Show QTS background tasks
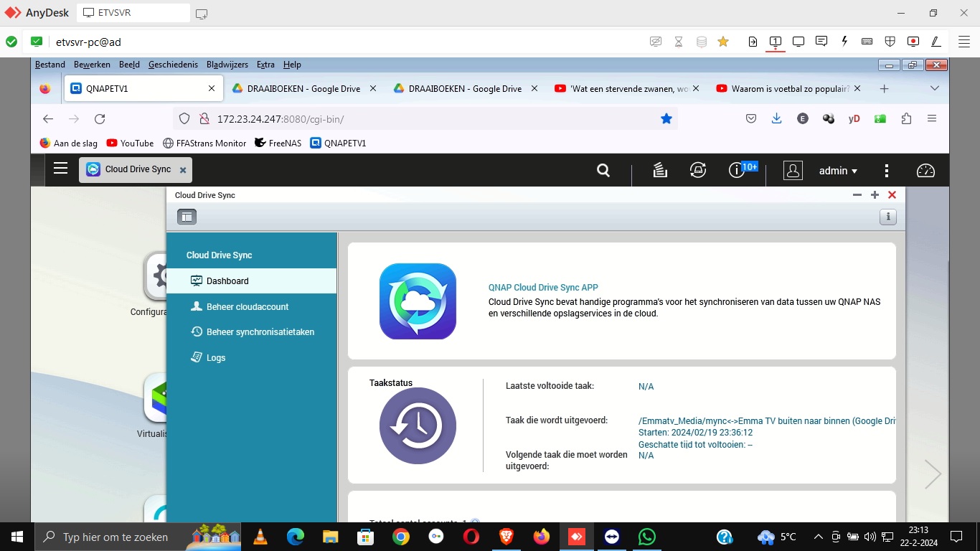980x551 pixels. pyautogui.click(x=661, y=170)
